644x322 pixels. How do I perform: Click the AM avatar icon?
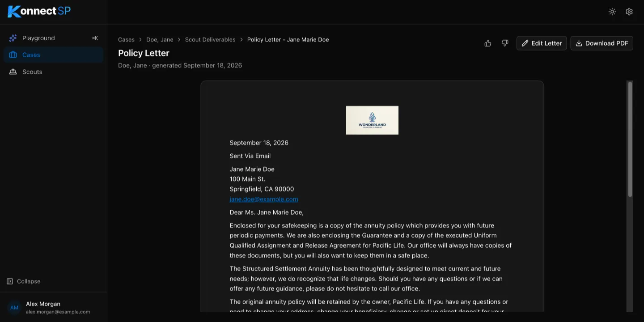tap(14, 308)
